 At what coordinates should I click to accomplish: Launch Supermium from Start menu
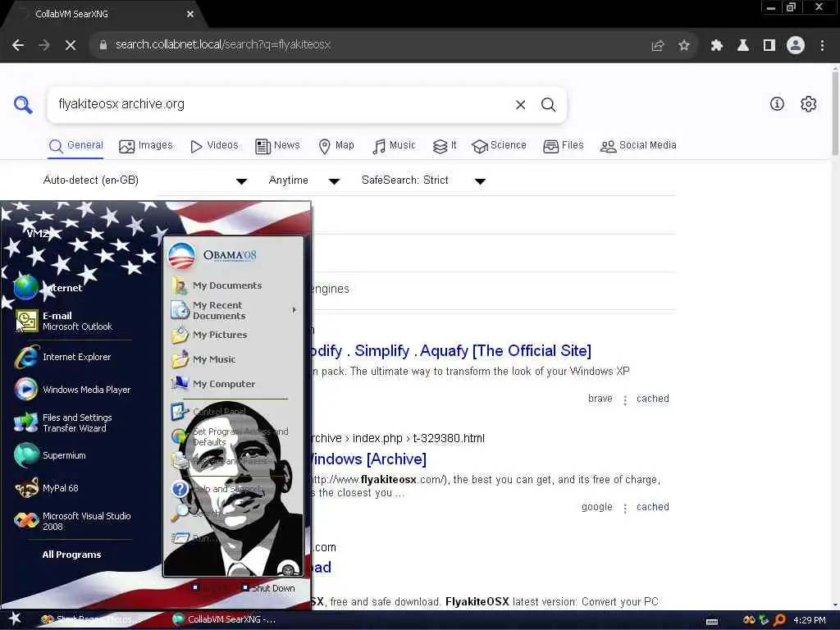(x=72, y=455)
